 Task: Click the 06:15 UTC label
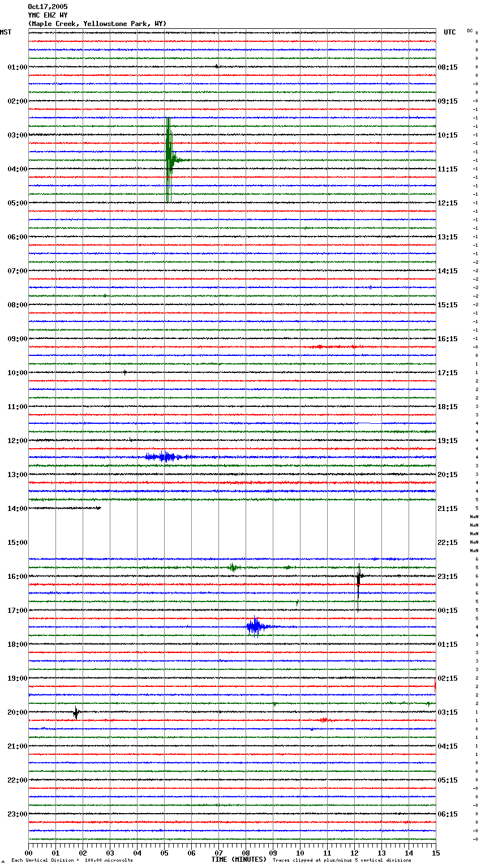click(448, 814)
